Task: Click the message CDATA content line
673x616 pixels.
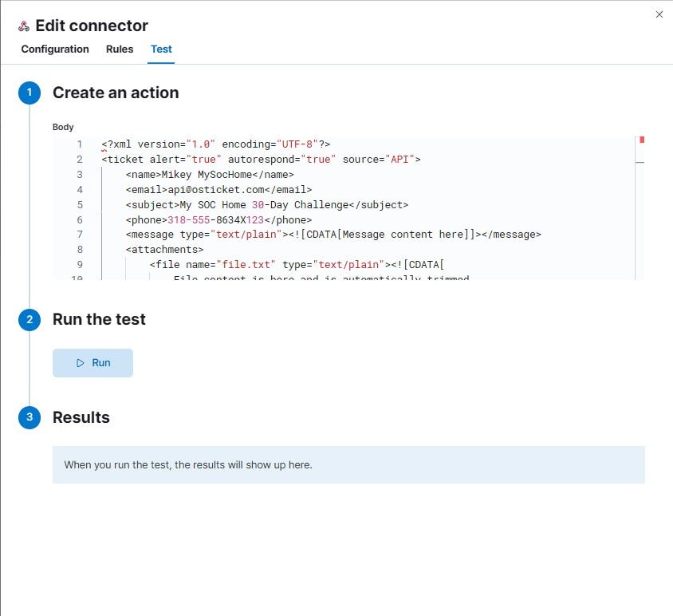Action: point(333,235)
